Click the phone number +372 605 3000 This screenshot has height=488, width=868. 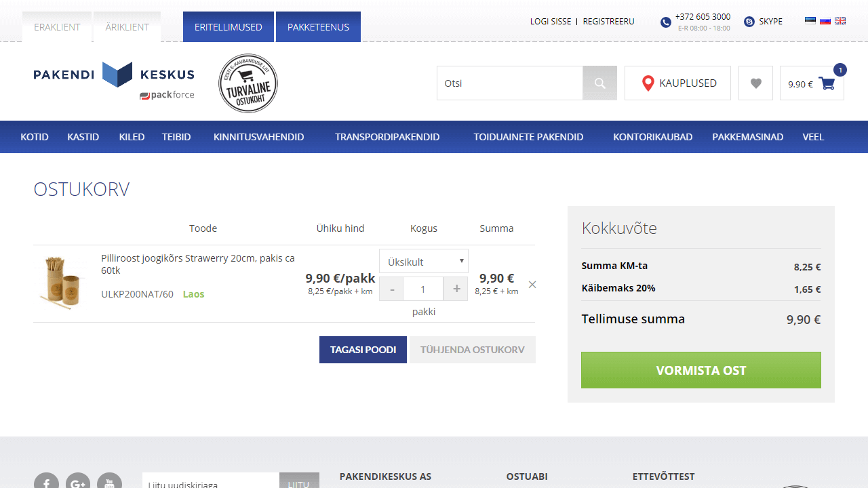point(703,17)
